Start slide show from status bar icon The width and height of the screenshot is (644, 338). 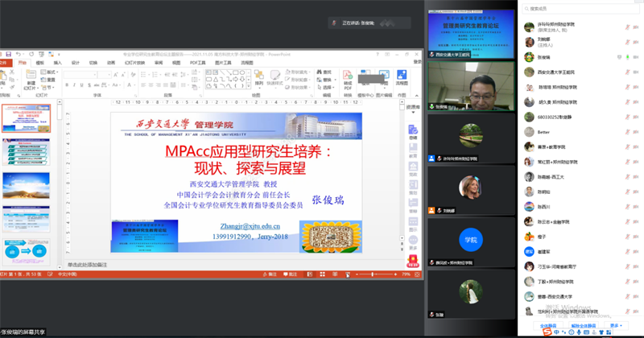click(x=348, y=274)
